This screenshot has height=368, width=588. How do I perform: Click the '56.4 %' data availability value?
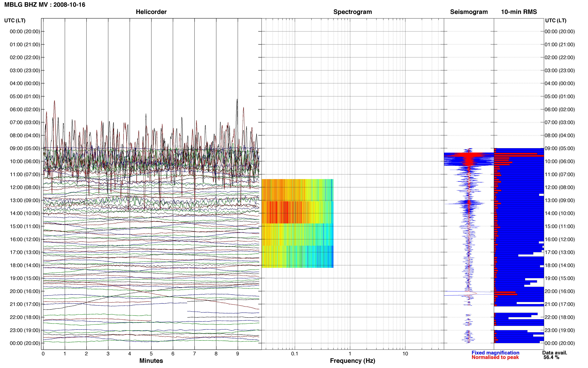(x=551, y=357)
